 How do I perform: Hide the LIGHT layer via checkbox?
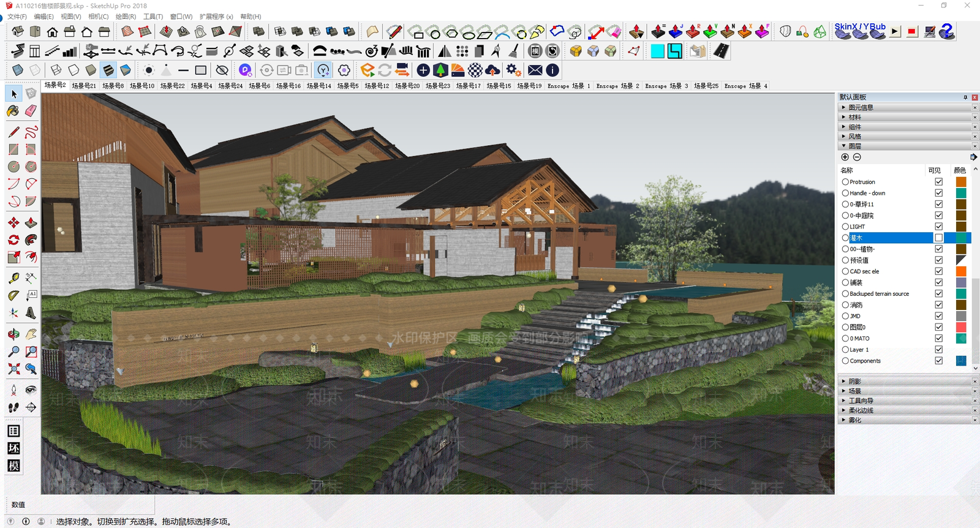click(938, 227)
